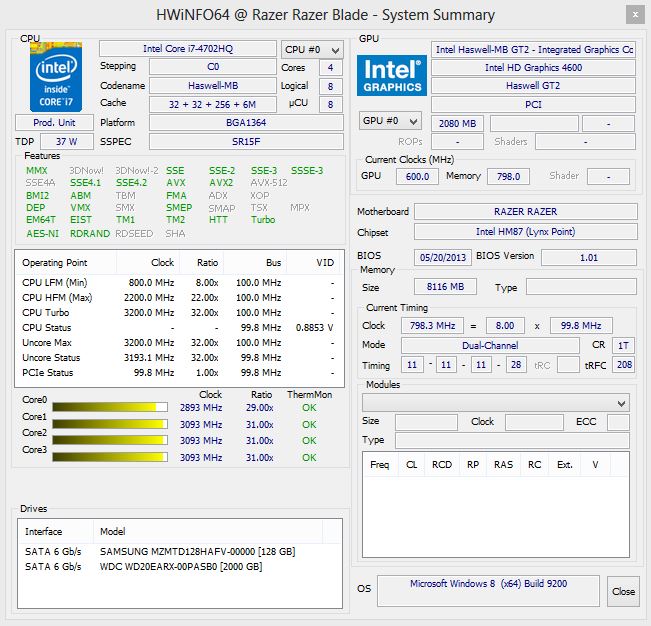The width and height of the screenshot is (651, 626).
Task: Select the SAMSUNG MZMTD128HAFV drive row
Action: click(179, 551)
